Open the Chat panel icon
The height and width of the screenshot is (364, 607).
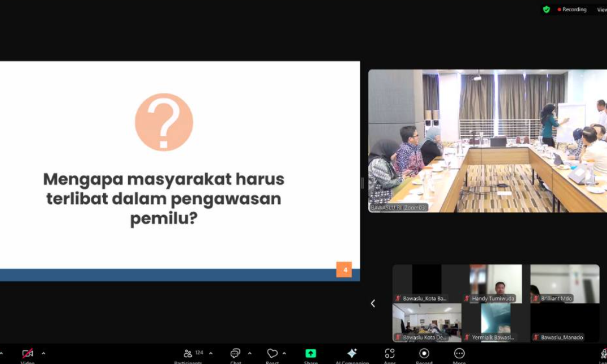coord(235,354)
